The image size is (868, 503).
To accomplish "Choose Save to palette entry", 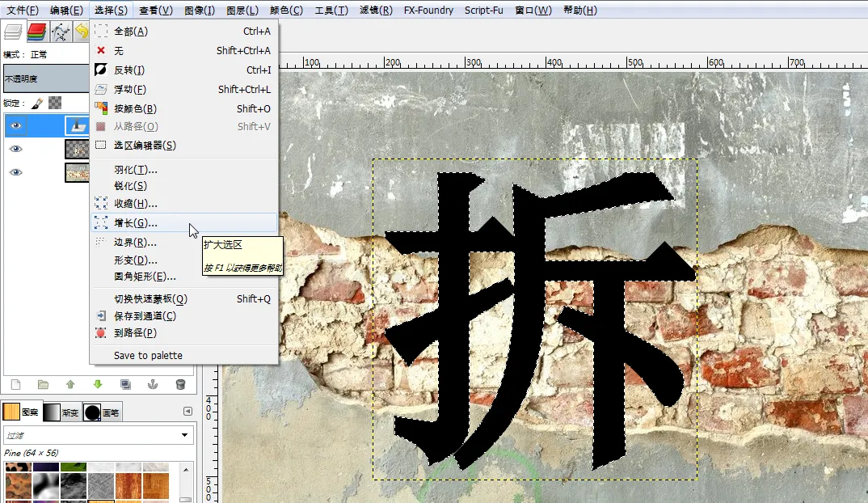I will pyautogui.click(x=183, y=355).
